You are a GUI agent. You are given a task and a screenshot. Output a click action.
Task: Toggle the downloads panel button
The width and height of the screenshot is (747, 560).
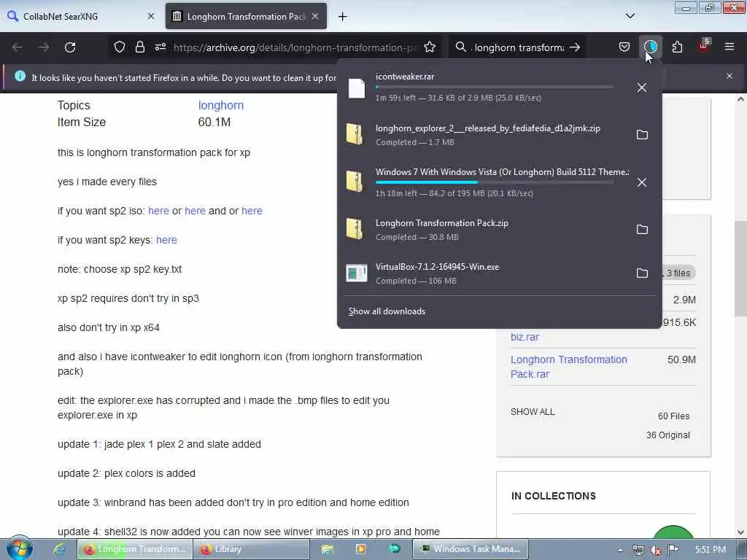650,47
